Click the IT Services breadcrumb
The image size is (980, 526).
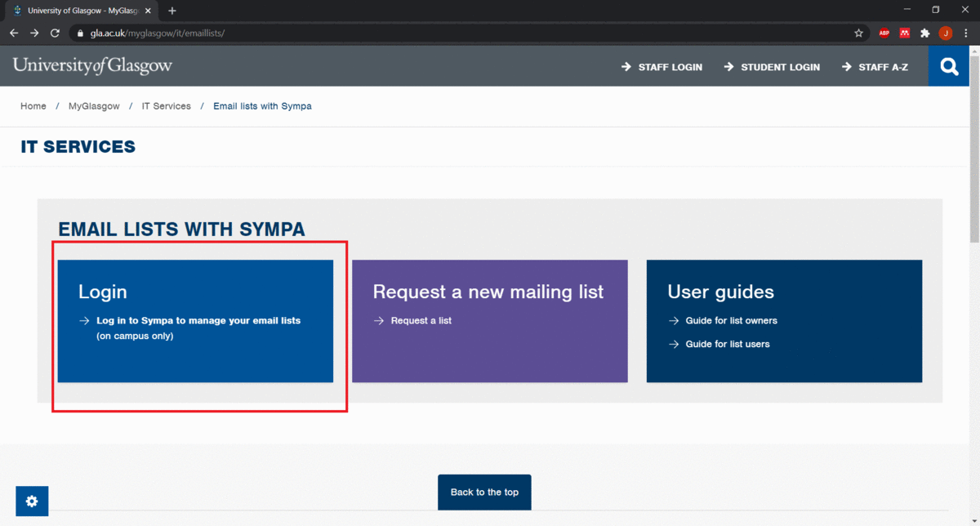pyautogui.click(x=166, y=106)
